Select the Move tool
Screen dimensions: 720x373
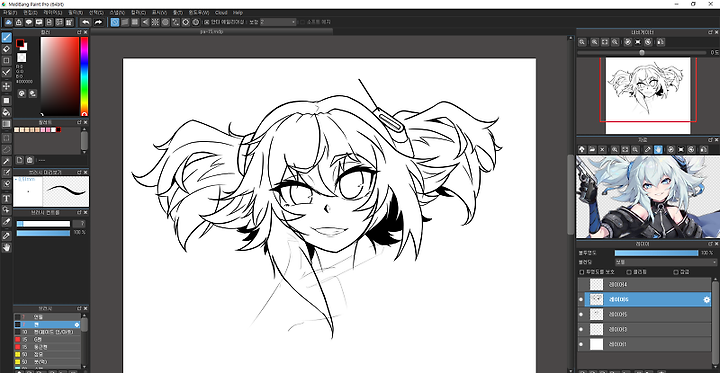pyautogui.click(x=6, y=86)
